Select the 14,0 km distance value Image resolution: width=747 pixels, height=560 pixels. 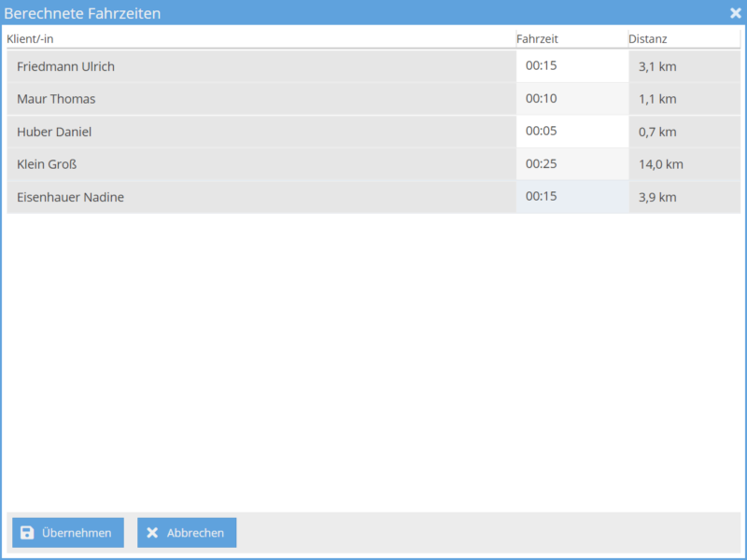pos(661,165)
